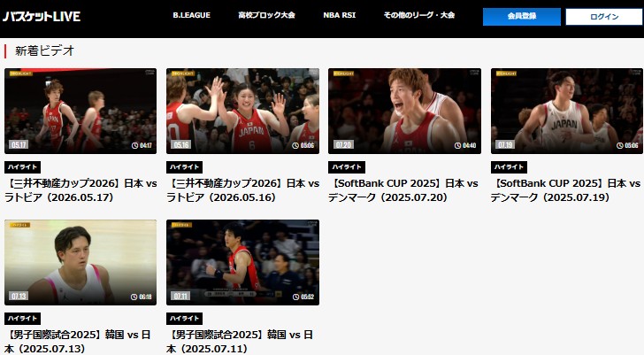The height and width of the screenshot is (355, 644).
Task: Play the 三井不動産カップ 05.17 thumbnail
Action: [x=80, y=111]
